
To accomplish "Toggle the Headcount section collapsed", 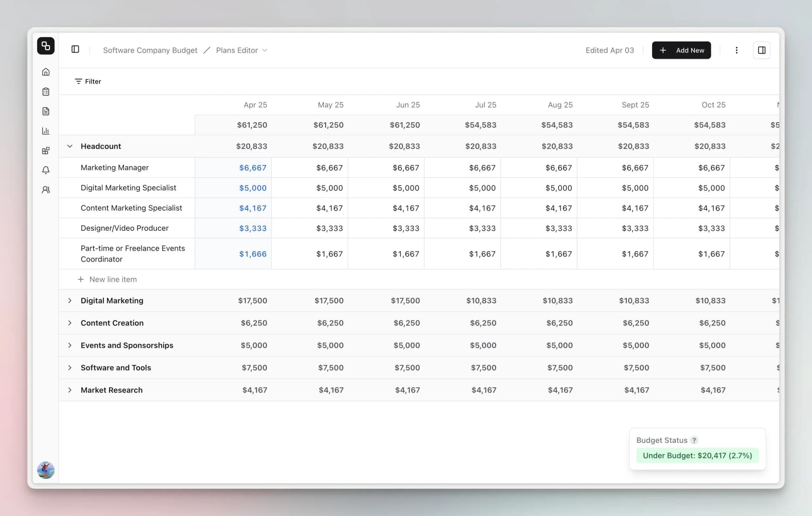I will coord(70,146).
